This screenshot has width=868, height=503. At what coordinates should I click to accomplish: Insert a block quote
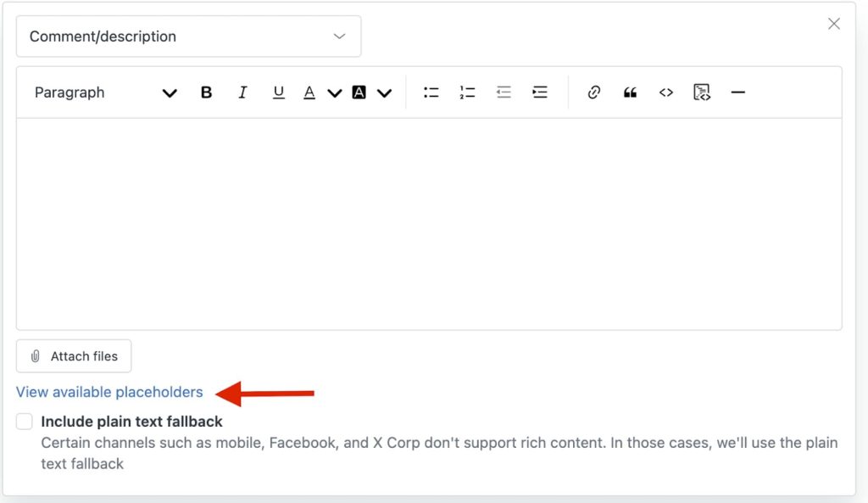click(x=630, y=92)
